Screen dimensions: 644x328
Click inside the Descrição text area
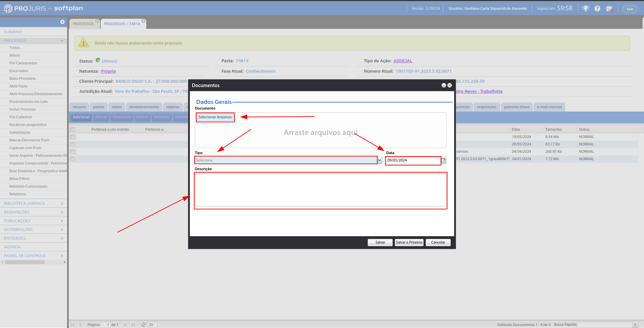[320, 190]
